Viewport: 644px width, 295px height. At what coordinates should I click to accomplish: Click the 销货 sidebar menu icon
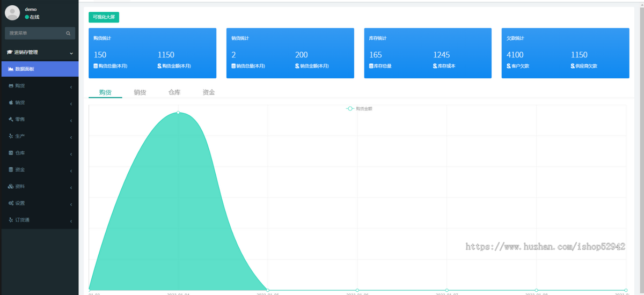coord(11,102)
